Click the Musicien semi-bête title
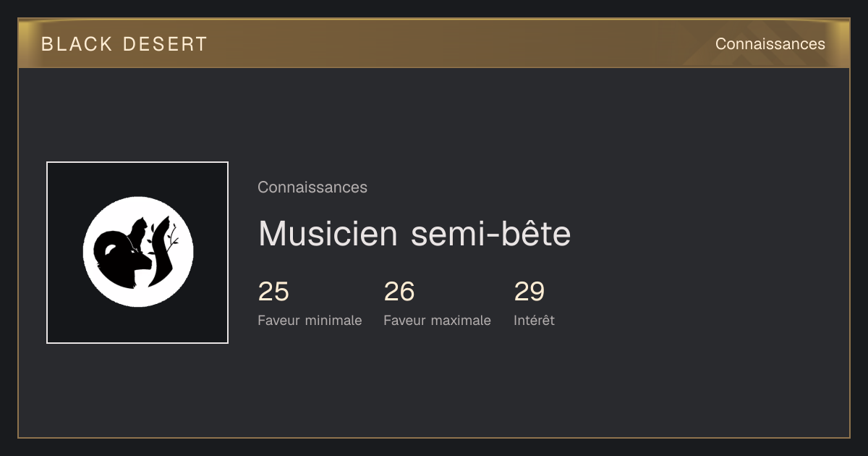This screenshot has width=868, height=456. [x=414, y=233]
